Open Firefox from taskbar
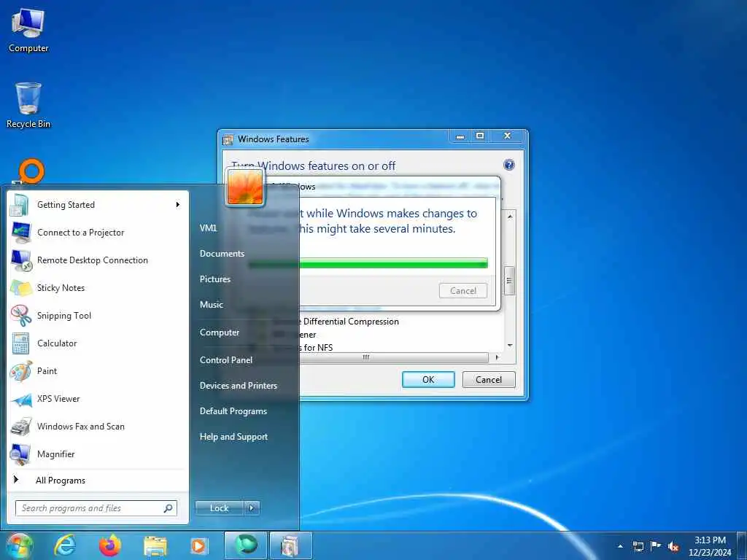The width and height of the screenshot is (747, 560). [110, 545]
